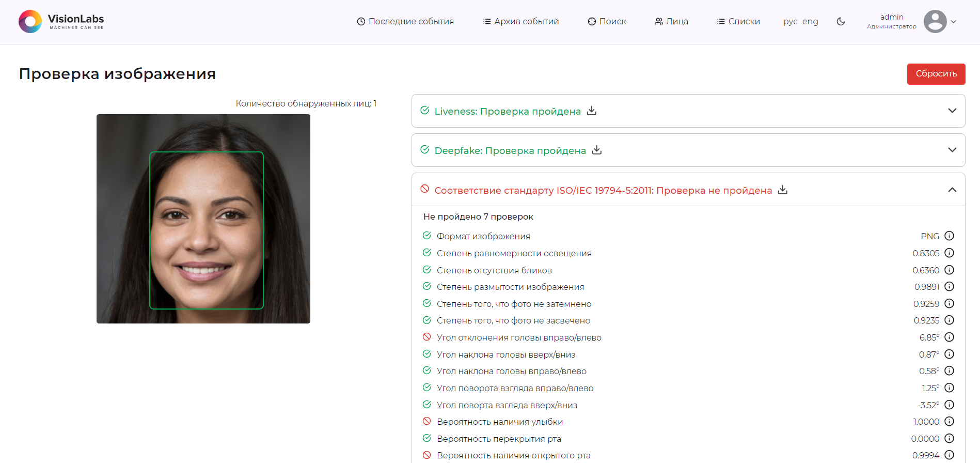Show info for фото не затемнено
This screenshot has height=463, width=980.
pyautogui.click(x=949, y=304)
